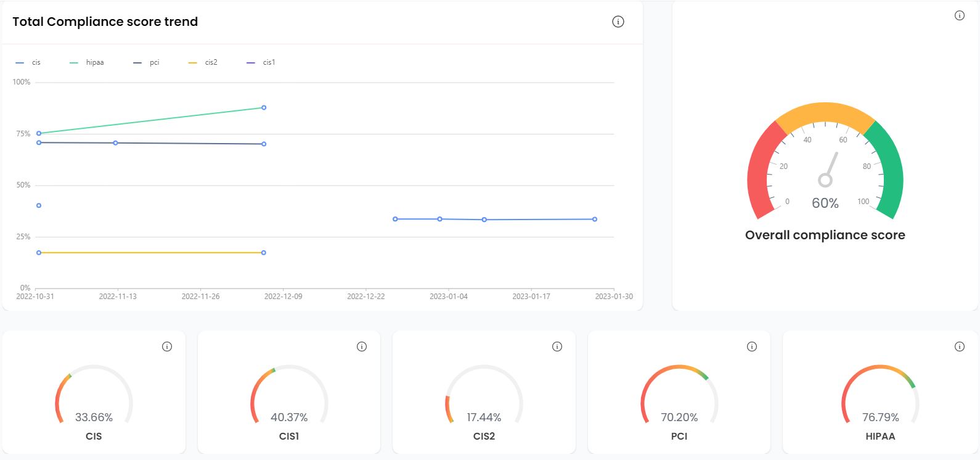Click the info icon on CIS1 card
The height and width of the screenshot is (460, 980).
[362, 347]
